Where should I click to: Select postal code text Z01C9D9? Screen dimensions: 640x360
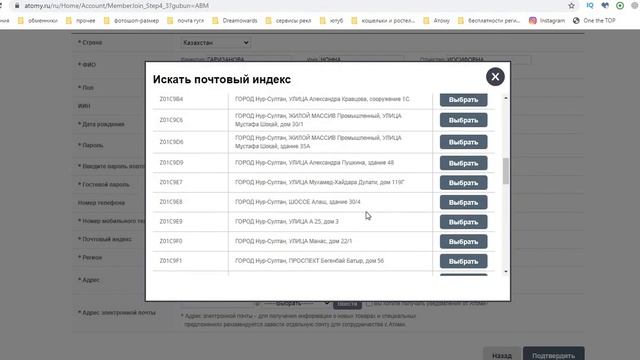[x=171, y=162]
